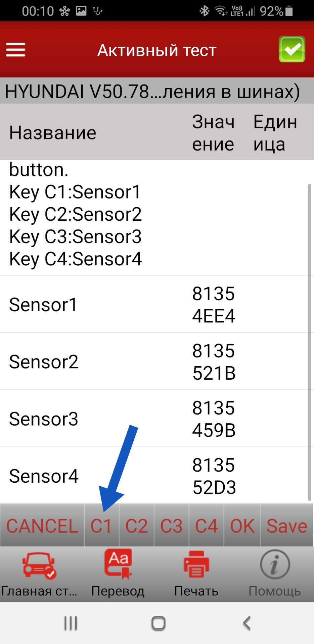Open the hamburger menu
314x644 pixels.
16,50
